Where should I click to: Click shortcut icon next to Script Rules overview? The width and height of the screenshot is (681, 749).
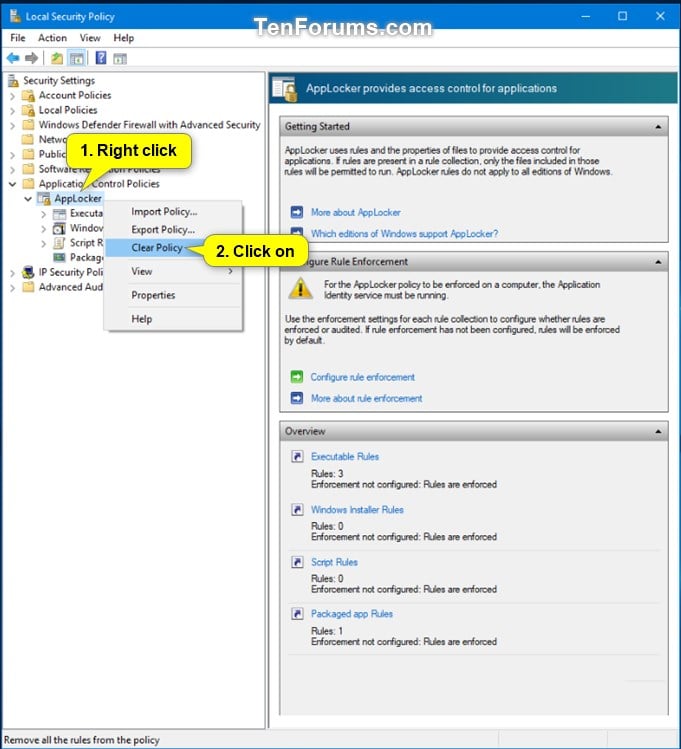pyautogui.click(x=297, y=562)
